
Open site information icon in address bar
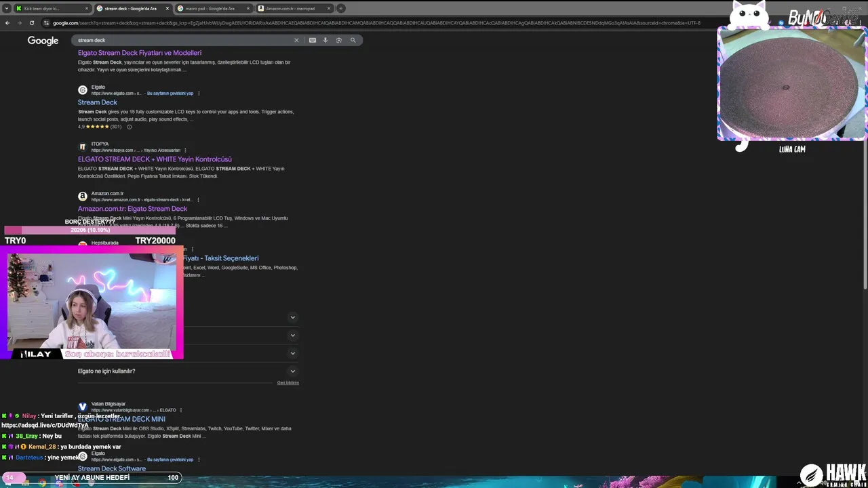(x=46, y=22)
